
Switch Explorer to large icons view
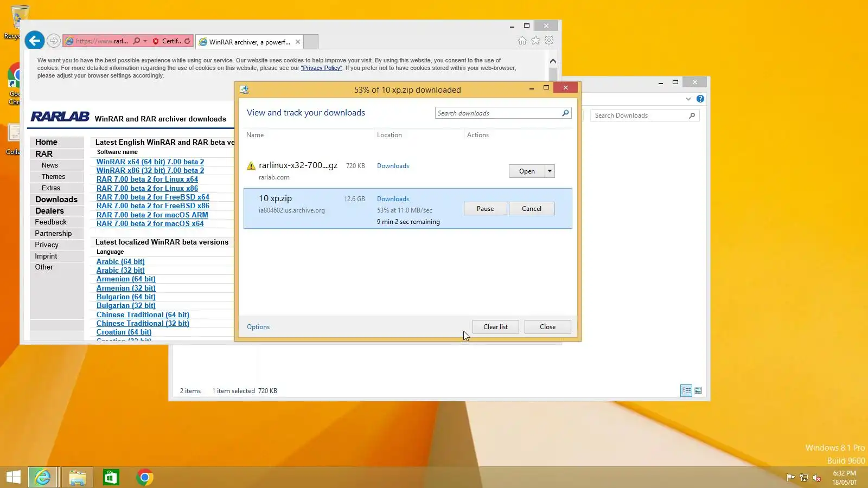click(x=698, y=390)
